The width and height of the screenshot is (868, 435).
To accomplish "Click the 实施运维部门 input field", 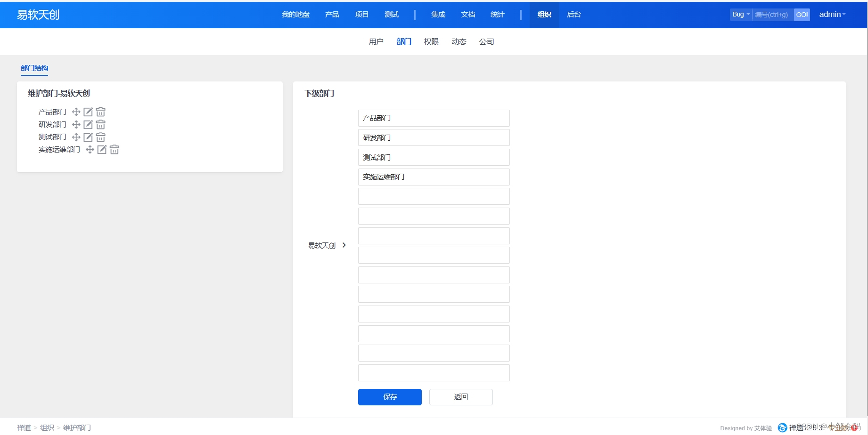I will click(434, 177).
